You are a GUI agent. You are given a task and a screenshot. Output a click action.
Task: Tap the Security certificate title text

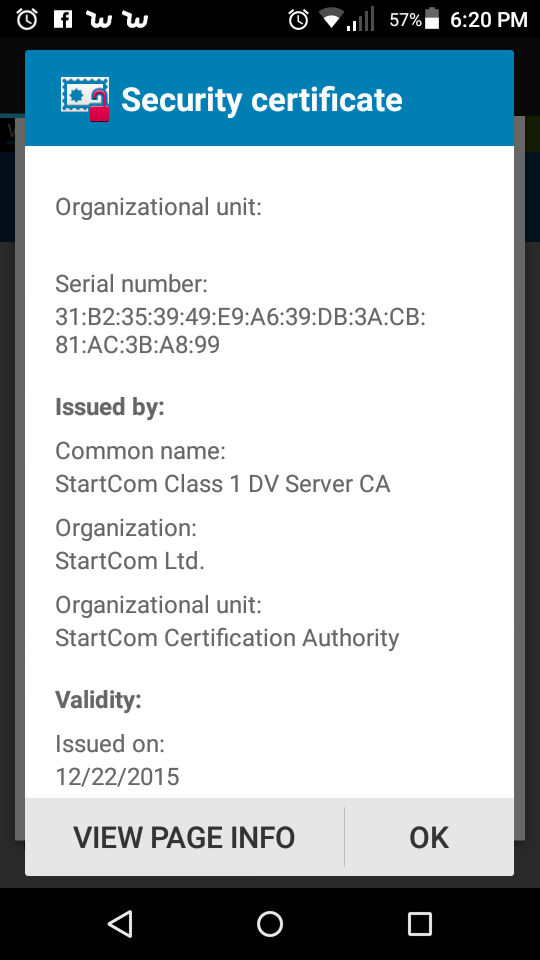click(x=262, y=100)
